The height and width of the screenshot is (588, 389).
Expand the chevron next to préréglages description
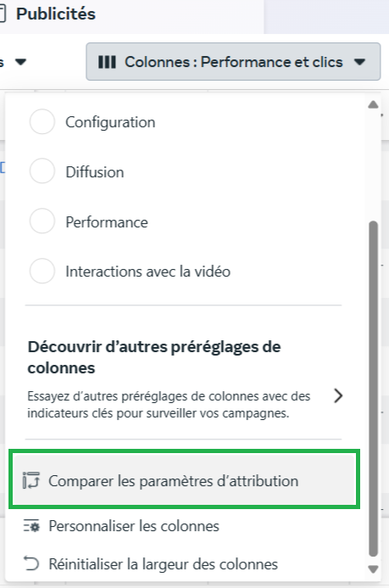click(x=338, y=395)
